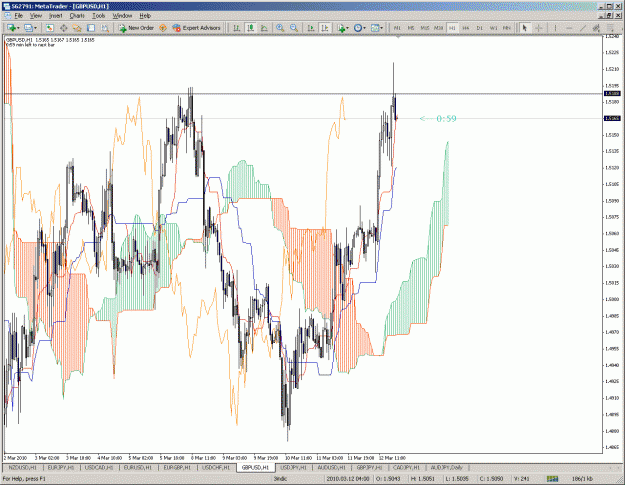This screenshot has width=625, height=485.
Task: Select the D1 timeframe button
Action: [x=480, y=28]
